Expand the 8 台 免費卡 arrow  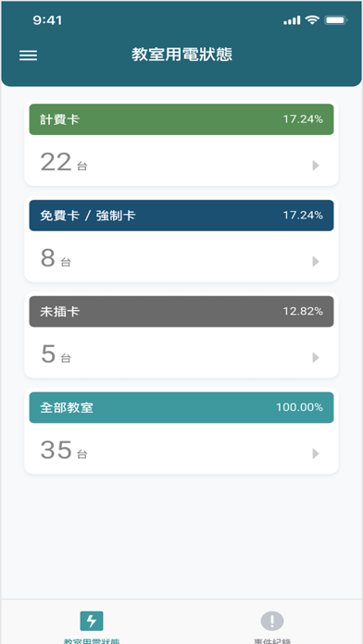coord(316,261)
